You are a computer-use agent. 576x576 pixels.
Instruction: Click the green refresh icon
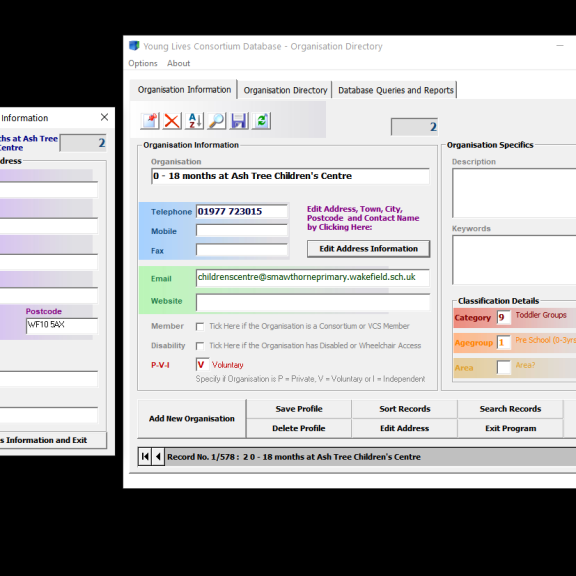(x=262, y=121)
